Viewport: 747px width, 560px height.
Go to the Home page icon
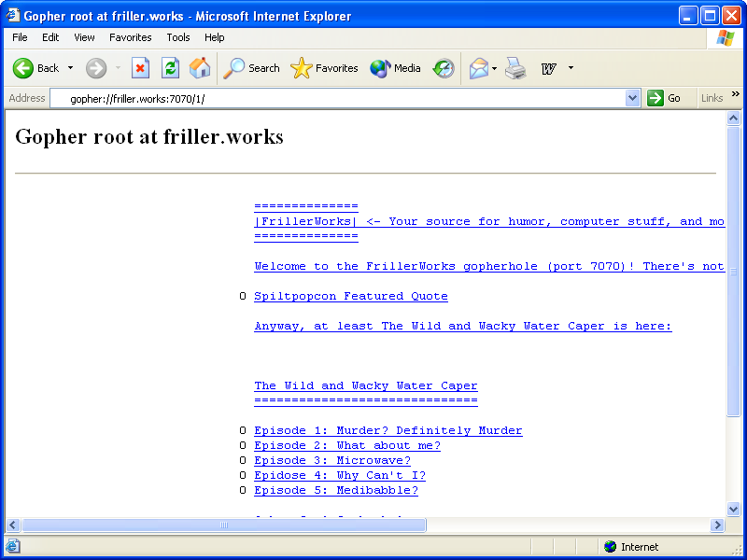200,68
